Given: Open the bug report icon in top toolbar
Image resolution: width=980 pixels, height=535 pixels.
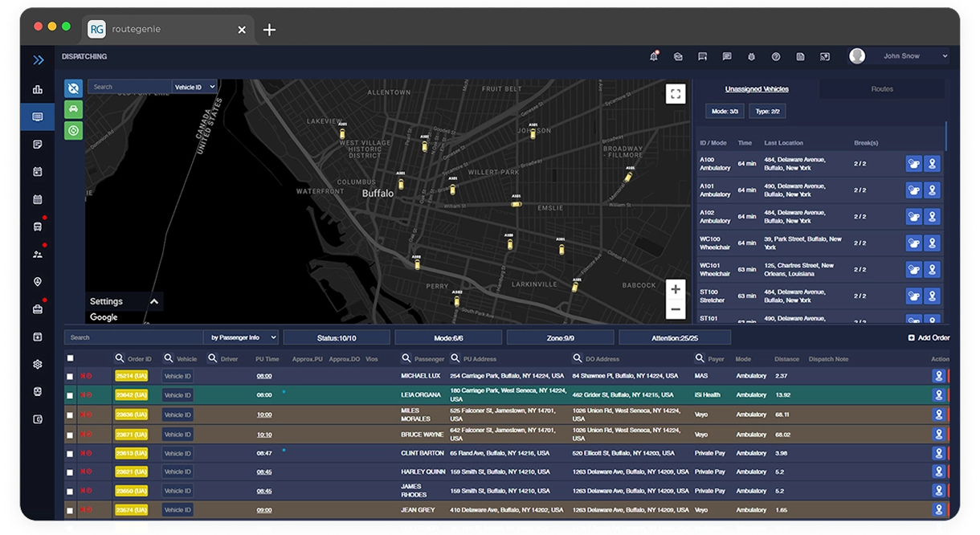Looking at the screenshot, I should pyautogui.click(x=750, y=56).
